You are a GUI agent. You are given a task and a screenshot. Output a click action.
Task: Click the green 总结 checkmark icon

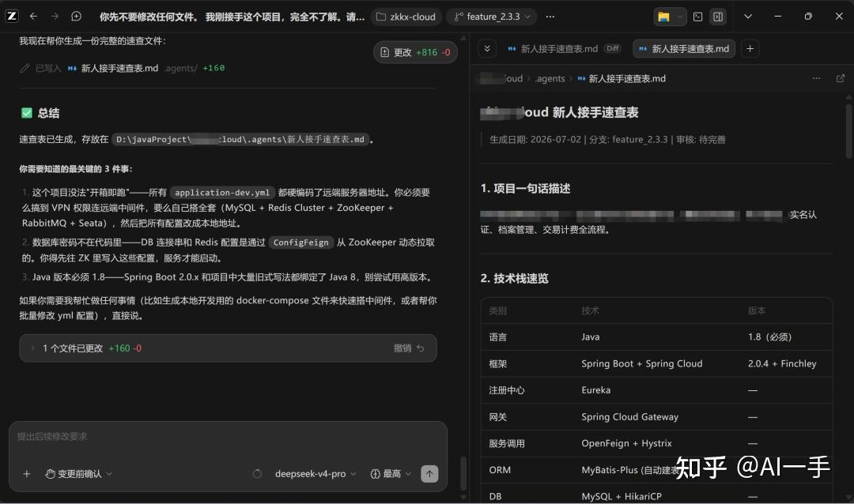26,113
